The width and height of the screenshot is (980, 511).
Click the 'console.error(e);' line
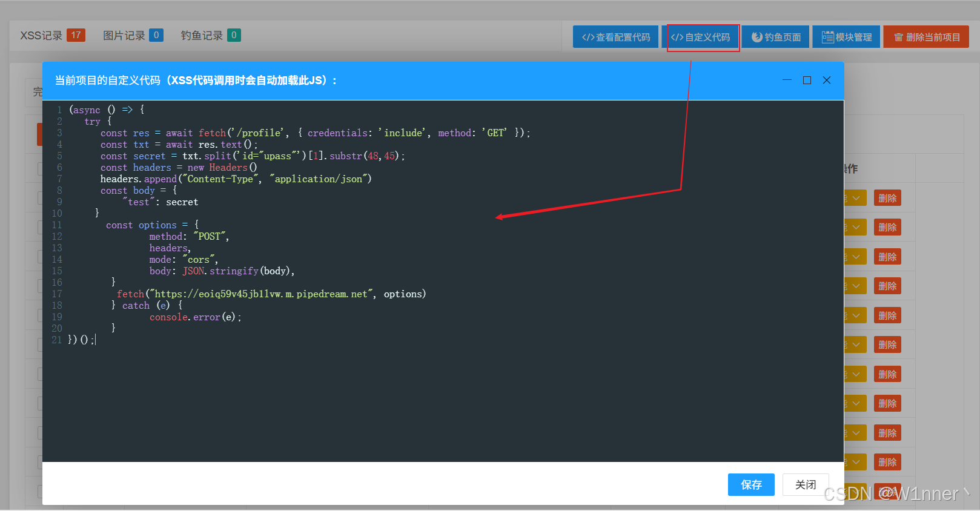(196, 317)
